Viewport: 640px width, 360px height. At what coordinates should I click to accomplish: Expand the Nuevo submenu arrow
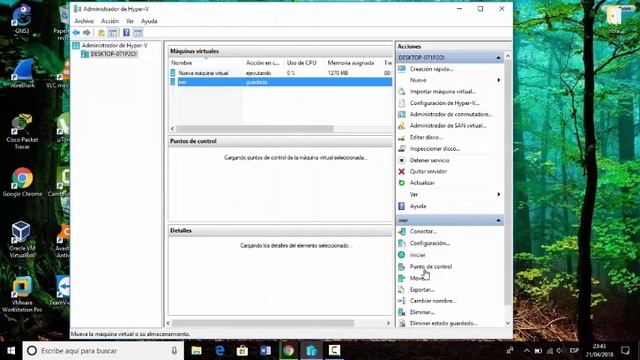click(x=498, y=80)
